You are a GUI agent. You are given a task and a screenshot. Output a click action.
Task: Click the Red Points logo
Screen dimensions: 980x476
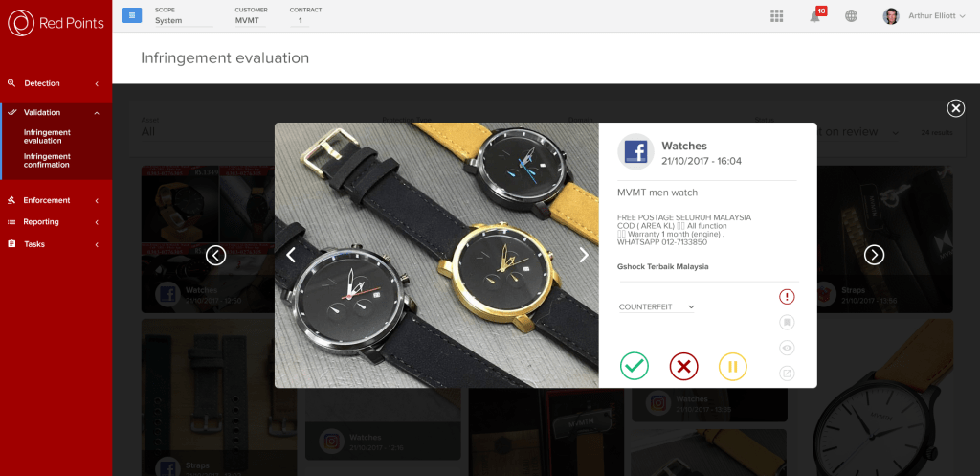[56, 23]
